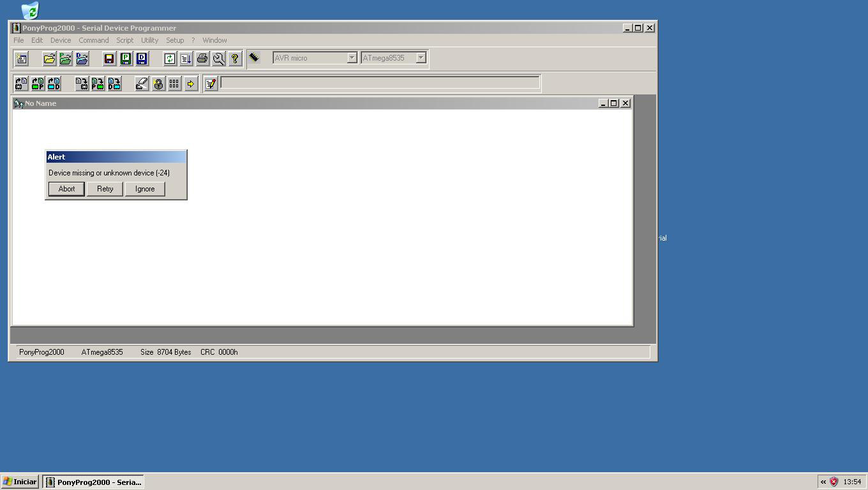Open the Window menu
Image resolution: width=868 pixels, height=490 pixels.
[x=214, y=40]
